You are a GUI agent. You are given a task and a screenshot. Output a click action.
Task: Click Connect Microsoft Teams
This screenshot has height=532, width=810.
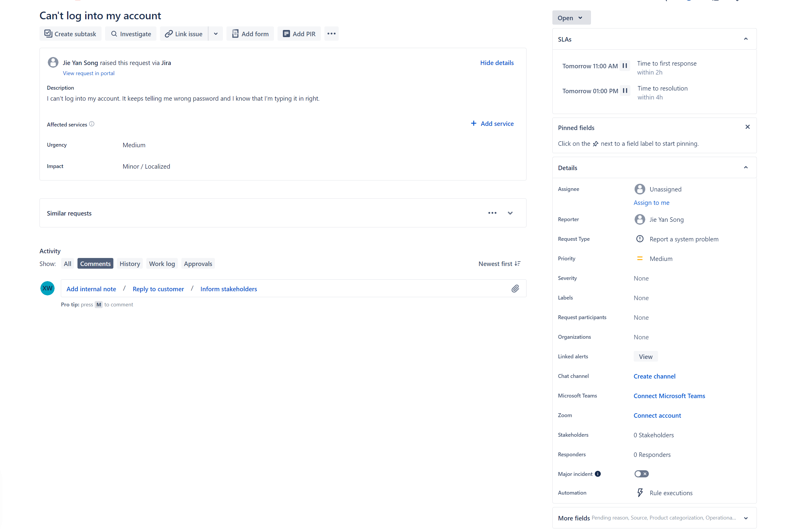(x=669, y=396)
